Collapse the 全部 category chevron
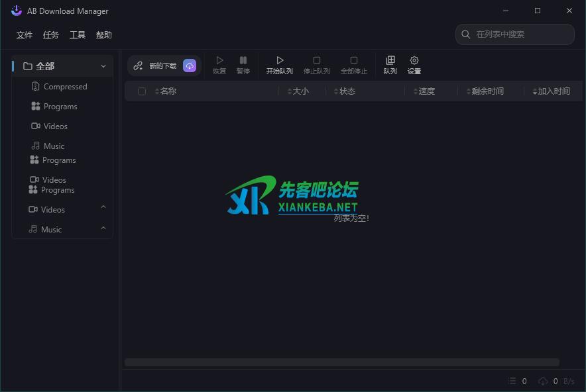The image size is (586, 392). pos(103,66)
